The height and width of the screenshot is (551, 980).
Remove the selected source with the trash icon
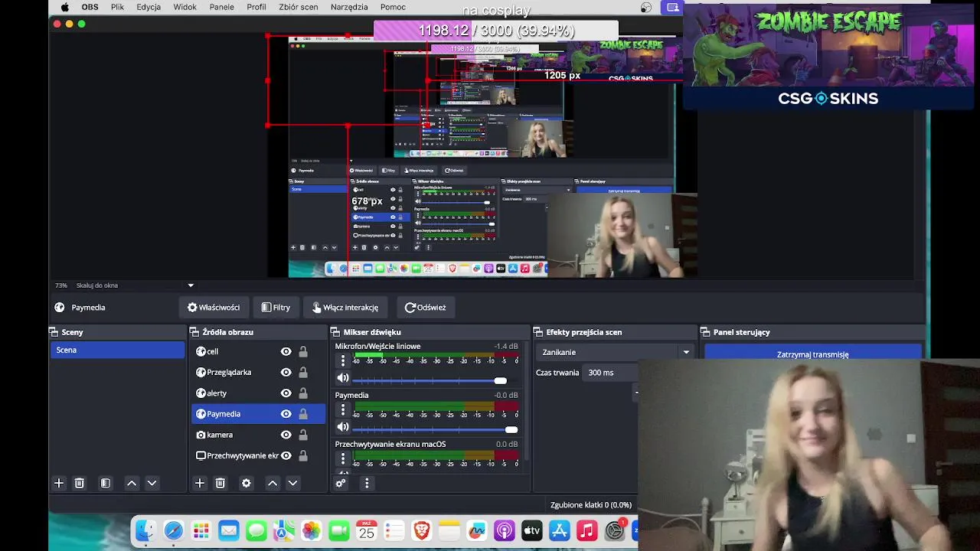coord(220,483)
